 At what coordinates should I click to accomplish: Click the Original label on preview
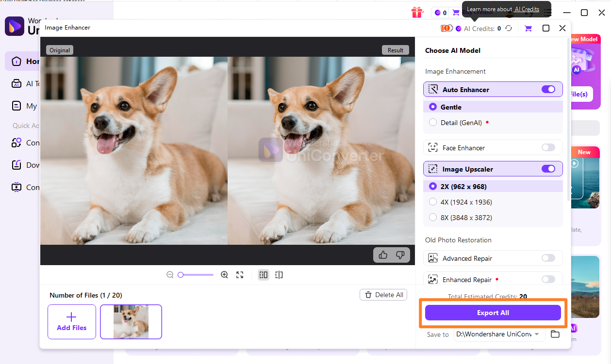pyautogui.click(x=59, y=50)
